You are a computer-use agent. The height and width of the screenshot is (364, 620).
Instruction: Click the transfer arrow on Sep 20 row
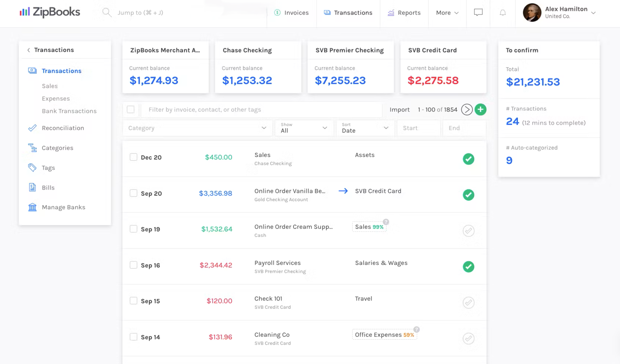(343, 191)
